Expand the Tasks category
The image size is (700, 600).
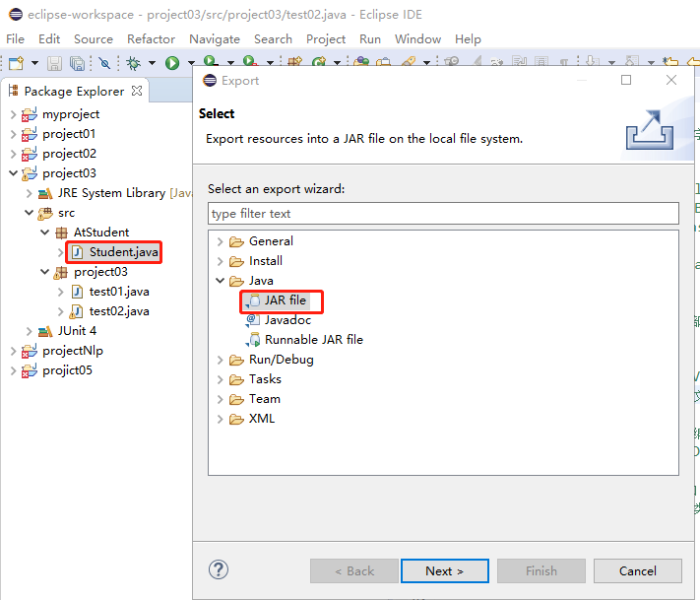point(221,379)
